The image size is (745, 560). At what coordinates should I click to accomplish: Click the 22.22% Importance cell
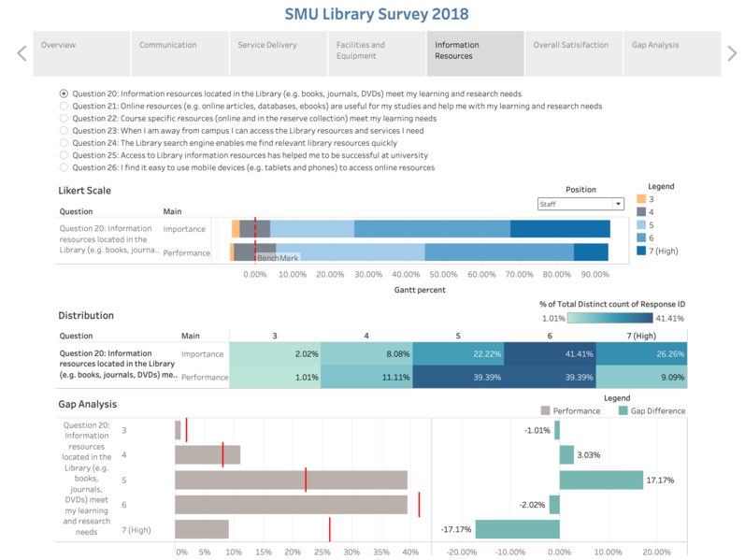coord(459,354)
